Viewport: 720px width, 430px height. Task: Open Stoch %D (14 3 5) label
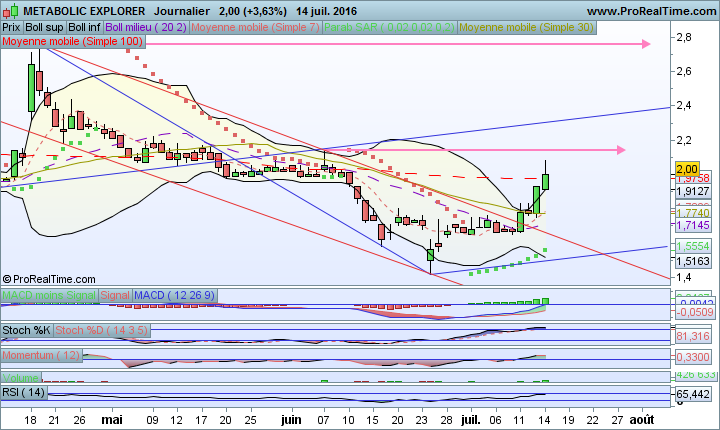(x=102, y=330)
